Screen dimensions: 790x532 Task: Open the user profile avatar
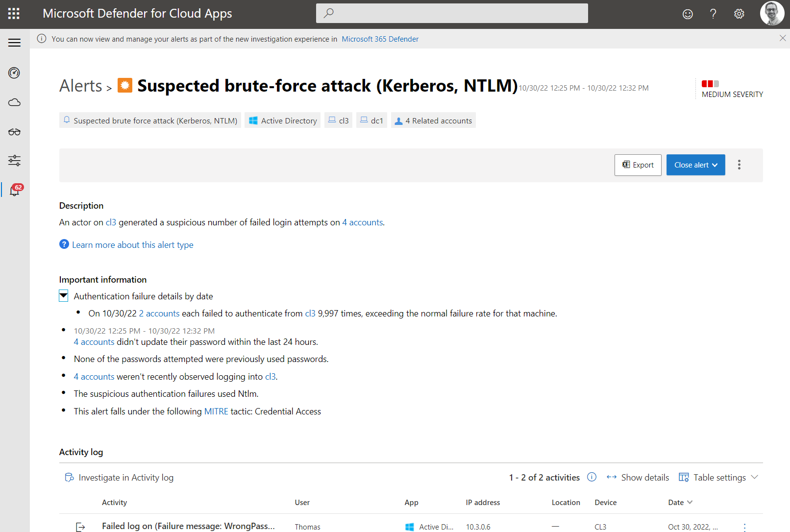pos(772,13)
